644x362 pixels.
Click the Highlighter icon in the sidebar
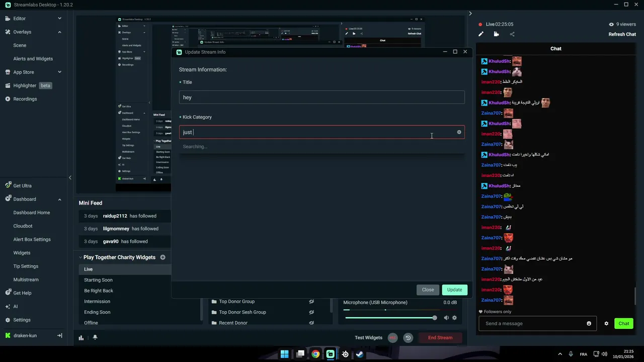click(8, 85)
